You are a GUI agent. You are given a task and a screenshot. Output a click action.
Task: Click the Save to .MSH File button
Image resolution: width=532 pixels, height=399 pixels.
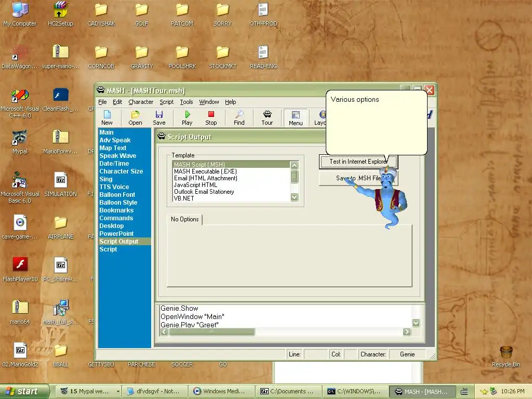tap(358, 178)
